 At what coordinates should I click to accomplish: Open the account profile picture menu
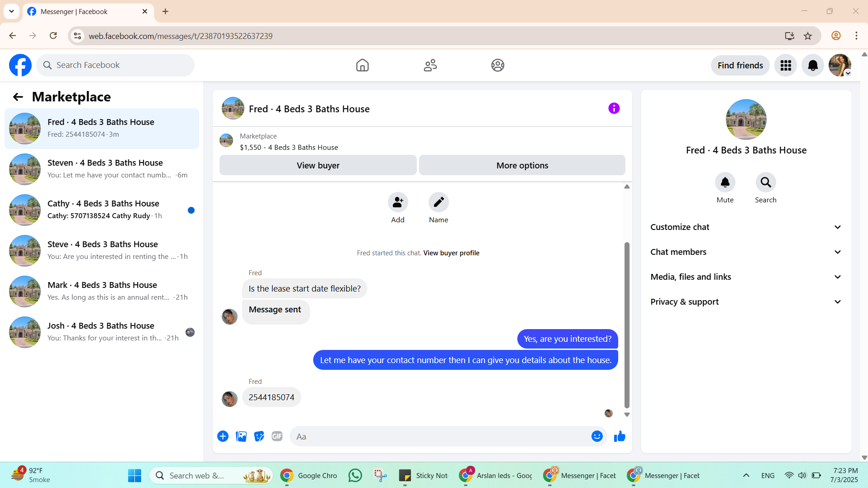click(840, 65)
